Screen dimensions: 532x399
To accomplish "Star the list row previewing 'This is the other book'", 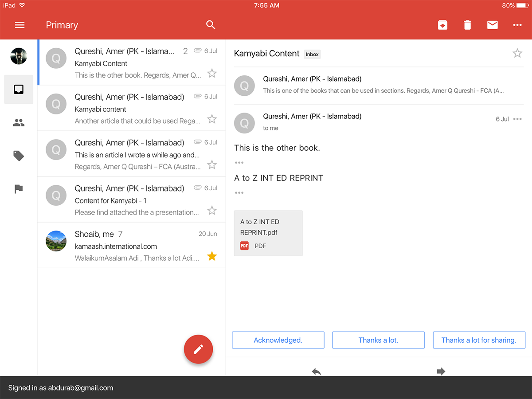I will pyautogui.click(x=212, y=74).
